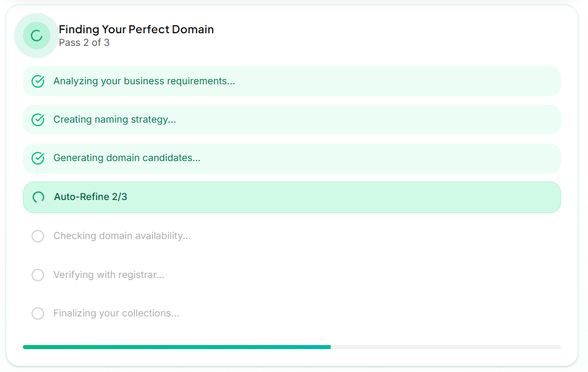Click the empty circle beside Verifying with registrar
This screenshot has height=372, width=588.
point(38,275)
